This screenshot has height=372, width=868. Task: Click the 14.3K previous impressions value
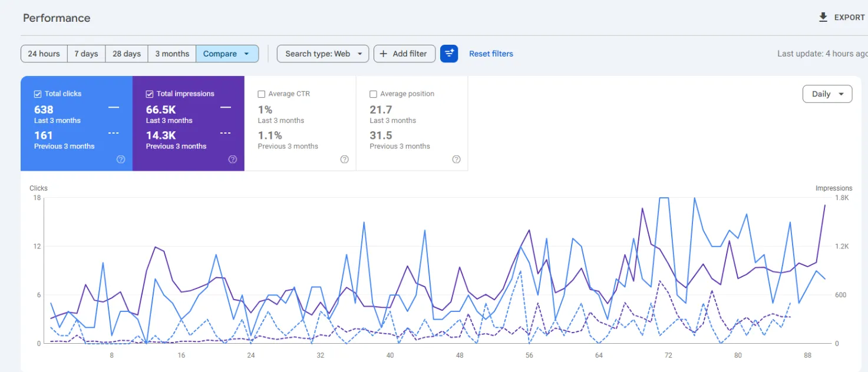pyautogui.click(x=161, y=135)
